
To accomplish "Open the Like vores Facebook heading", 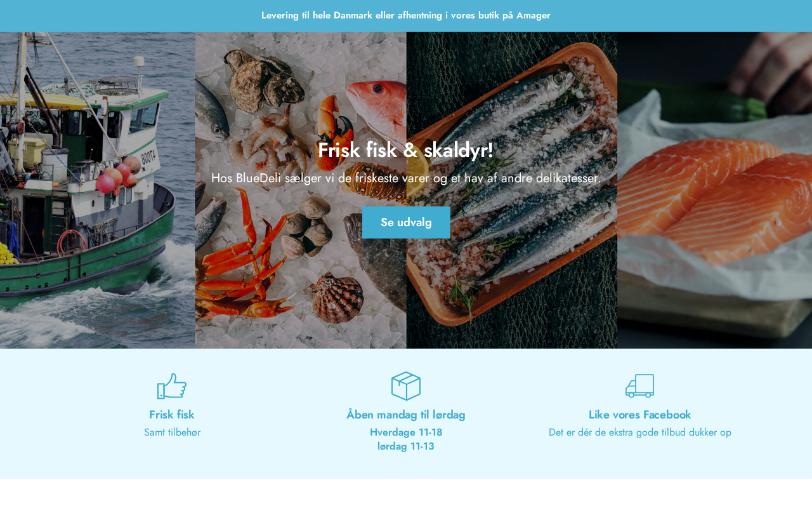I will (x=640, y=415).
